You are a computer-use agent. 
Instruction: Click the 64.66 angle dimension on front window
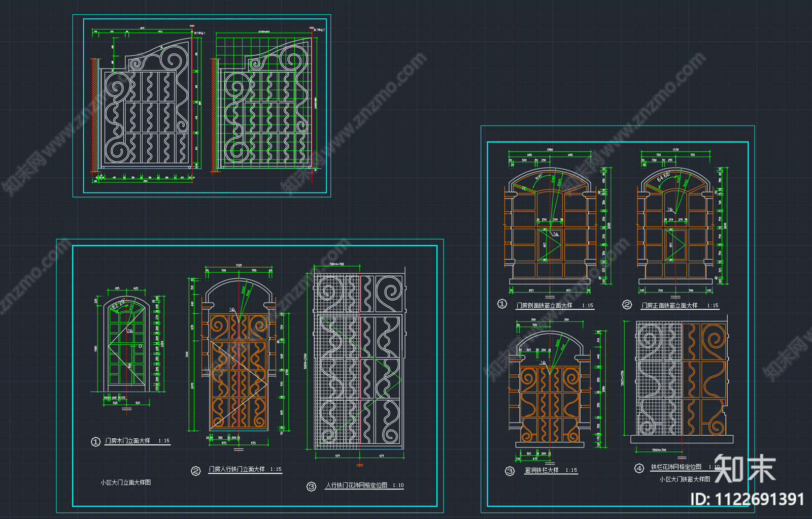(663, 177)
